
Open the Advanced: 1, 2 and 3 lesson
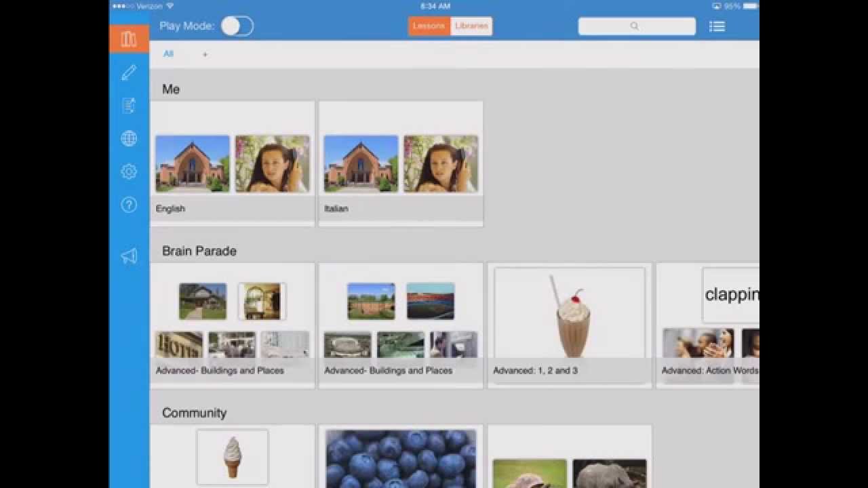click(570, 326)
